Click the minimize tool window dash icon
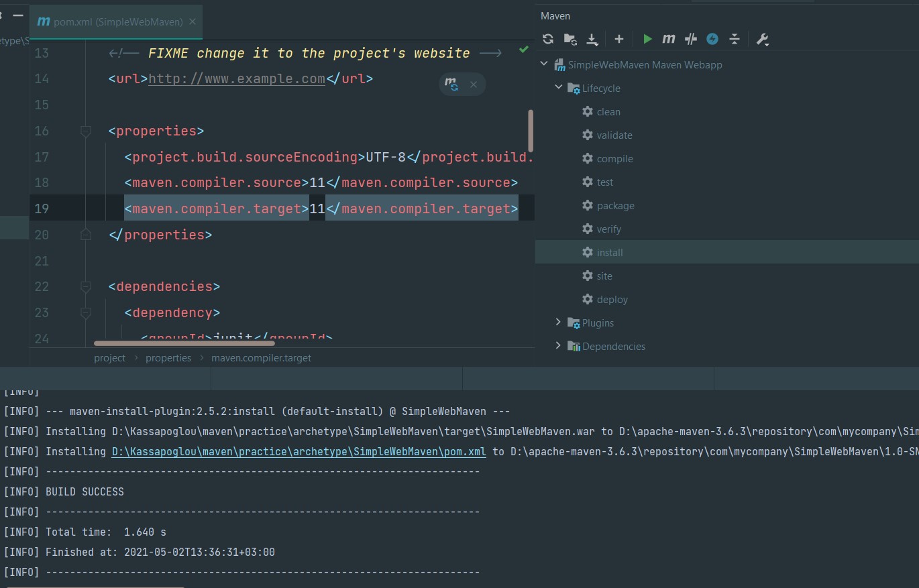919x588 pixels. (x=18, y=15)
